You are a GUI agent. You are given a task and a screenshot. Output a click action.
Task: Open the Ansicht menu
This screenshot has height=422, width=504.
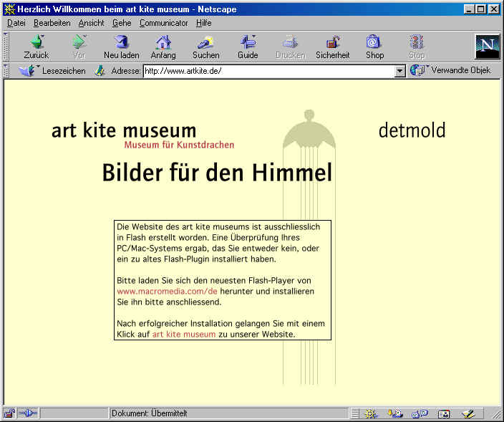(x=92, y=23)
